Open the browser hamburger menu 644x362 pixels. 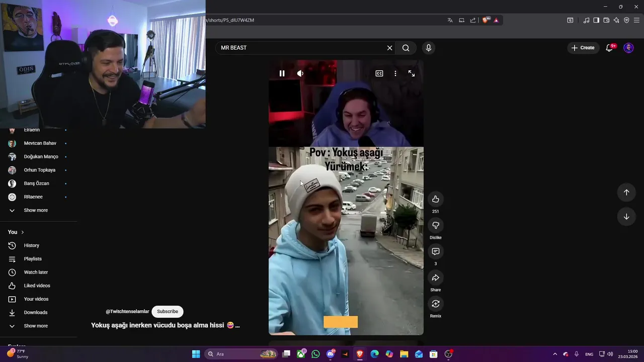click(636, 20)
